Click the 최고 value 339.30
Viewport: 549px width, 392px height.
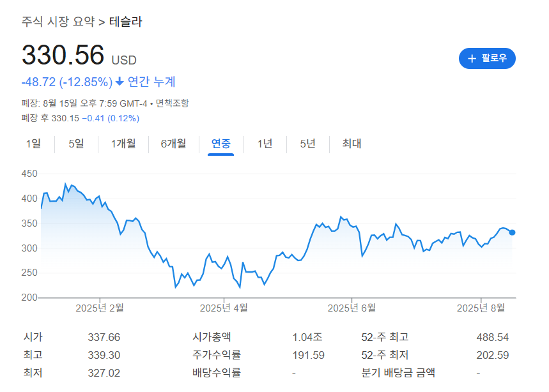tap(104, 355)
